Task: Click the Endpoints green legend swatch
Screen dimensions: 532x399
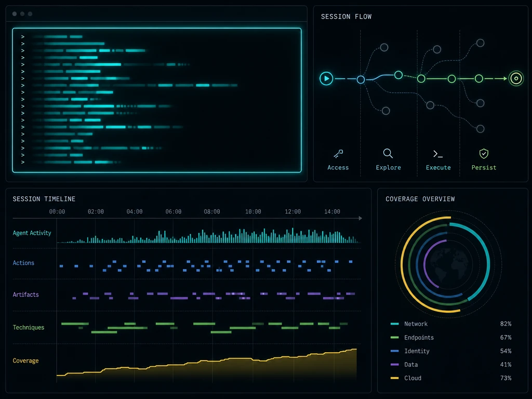Action: (x=395, y=338)
